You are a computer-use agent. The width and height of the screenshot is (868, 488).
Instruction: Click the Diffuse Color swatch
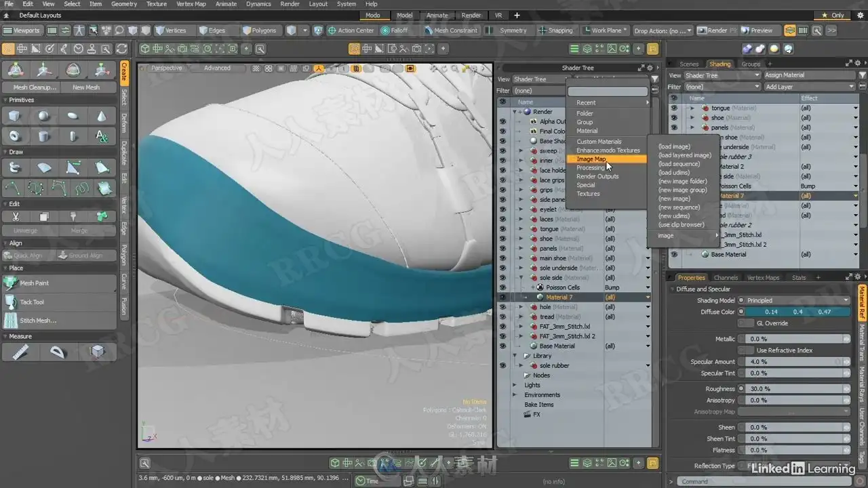(x=797, y=312)
